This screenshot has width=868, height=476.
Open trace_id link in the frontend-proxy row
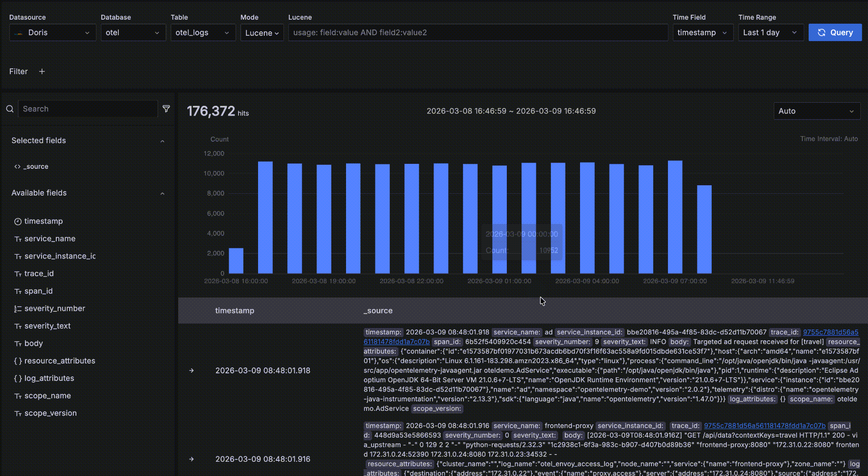764,426
